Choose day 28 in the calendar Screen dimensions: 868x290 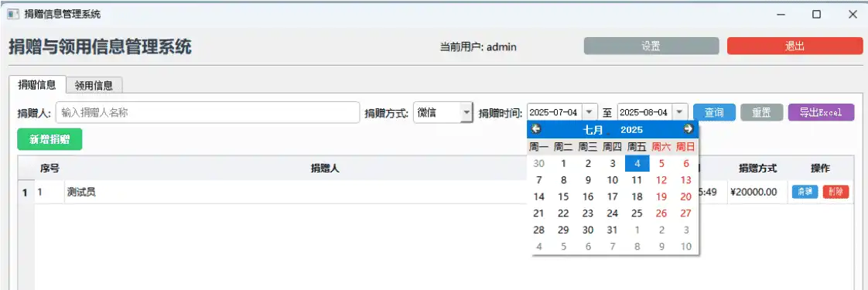pos(538,230)
